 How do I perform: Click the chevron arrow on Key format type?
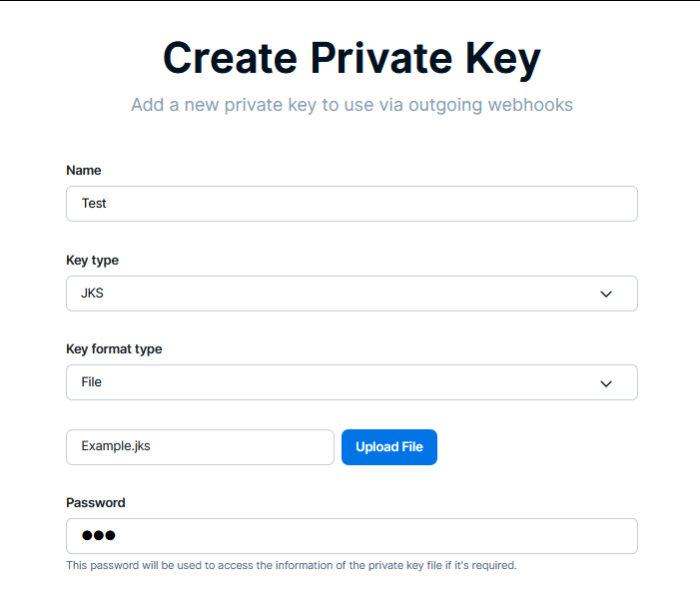point(605,383)
